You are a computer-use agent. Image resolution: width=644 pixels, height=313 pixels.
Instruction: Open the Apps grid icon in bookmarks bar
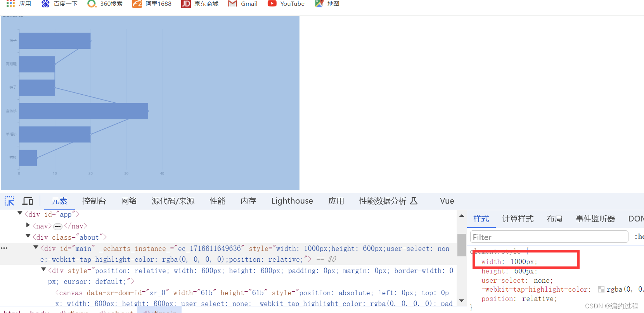pyautogui.click(x=11, y=4)
